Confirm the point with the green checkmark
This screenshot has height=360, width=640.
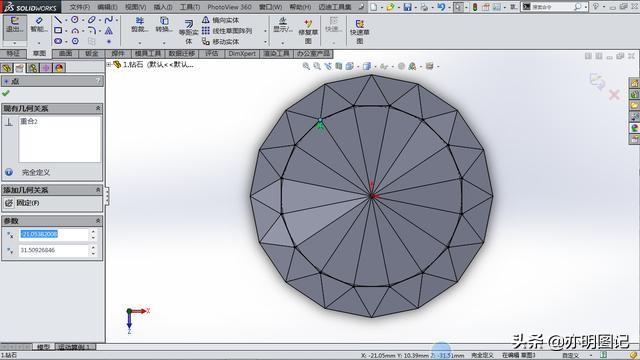click(x=6, y=93)
